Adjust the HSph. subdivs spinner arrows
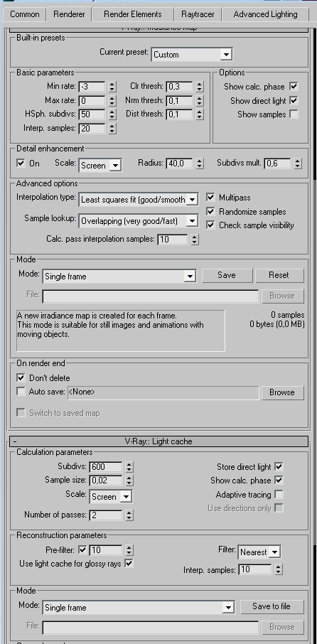This screenshot has height=644, width=317. point(112,114)
